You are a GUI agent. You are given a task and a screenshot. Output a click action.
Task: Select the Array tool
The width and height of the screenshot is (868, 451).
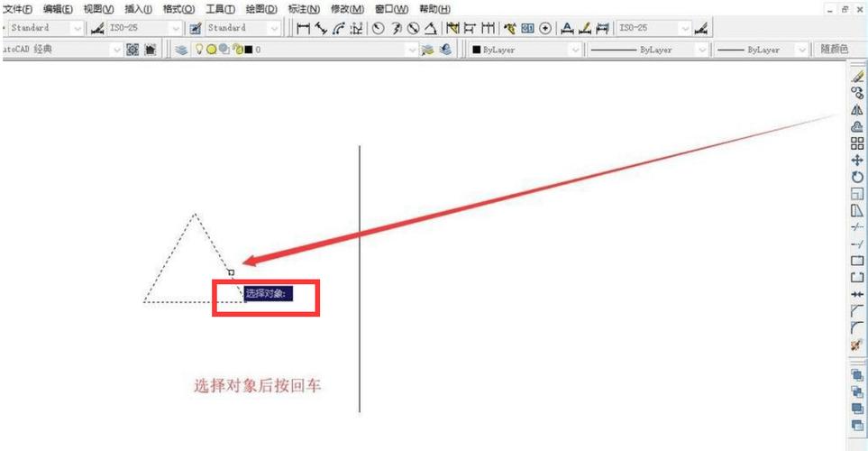857,143
